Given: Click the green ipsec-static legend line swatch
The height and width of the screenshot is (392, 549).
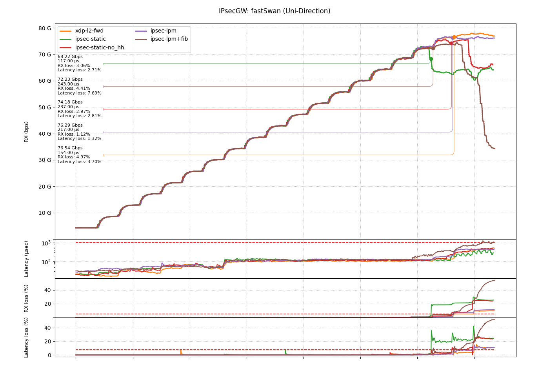Looking at the screenshot, I should point(65,39).
